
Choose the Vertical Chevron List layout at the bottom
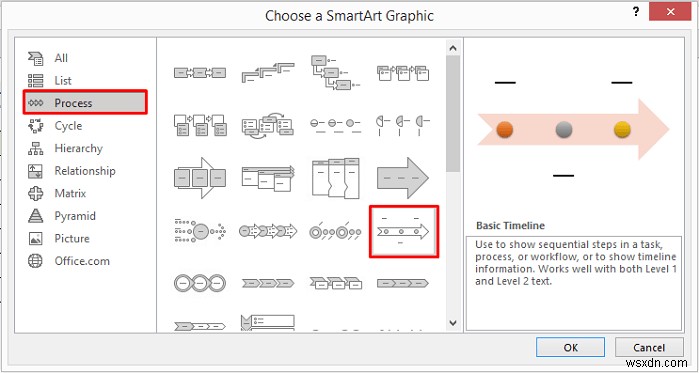(x=267, y=323)
